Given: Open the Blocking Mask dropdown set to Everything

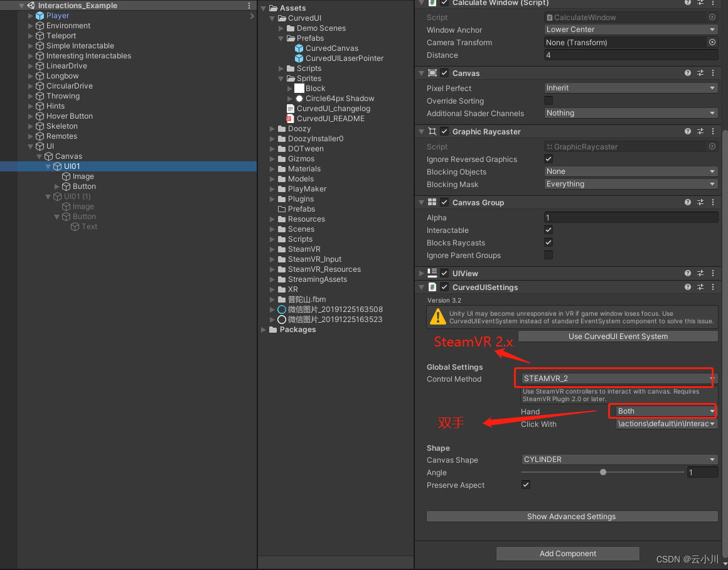Looking at the screenshot, I should click(630, 184).
